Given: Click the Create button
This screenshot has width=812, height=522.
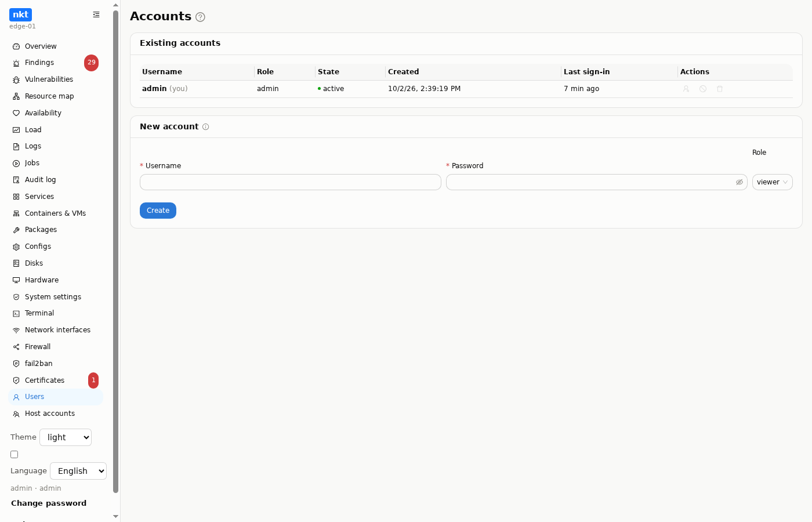Looking at the screenshot, I should pyautogui.click(x=158, y=211).
